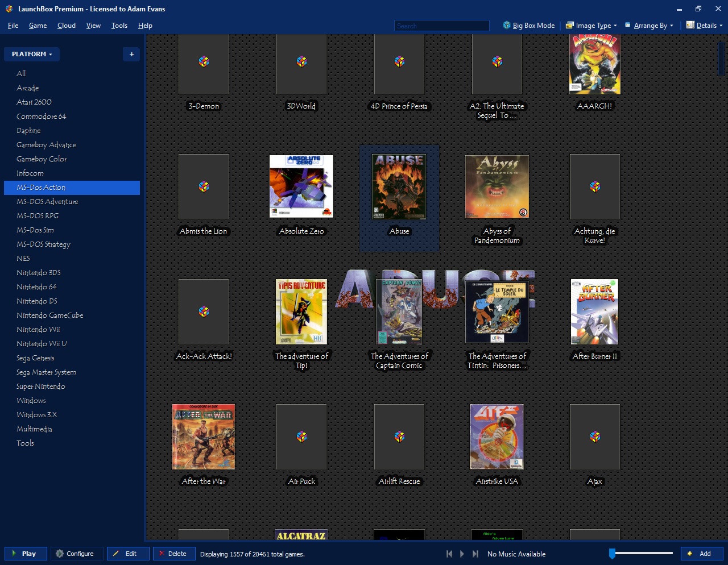Image resolution: width=728 pixels, height=565 pixels.
Task: Open the Image Type dropdown
Action: click(x=591, y=25)
